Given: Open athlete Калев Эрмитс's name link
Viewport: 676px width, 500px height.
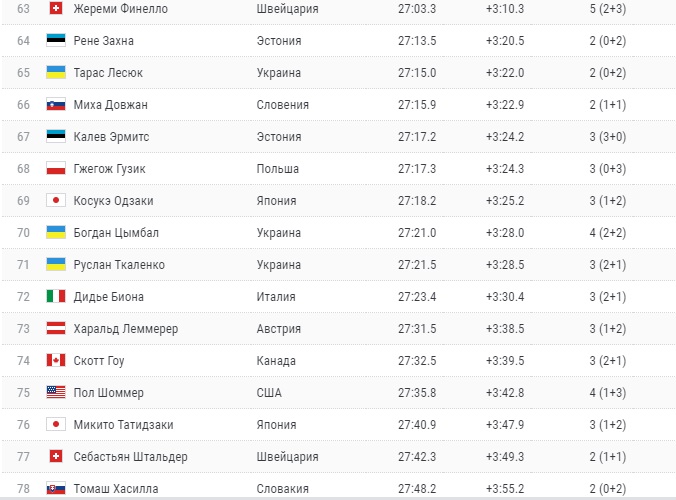Looking at the screenshot, I should [x=110, y=137].
